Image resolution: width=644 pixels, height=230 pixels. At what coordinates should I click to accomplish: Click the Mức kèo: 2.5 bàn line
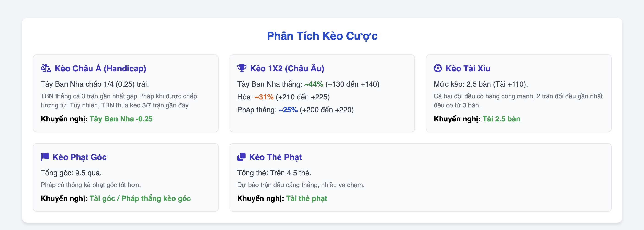[x=481, y=84]
